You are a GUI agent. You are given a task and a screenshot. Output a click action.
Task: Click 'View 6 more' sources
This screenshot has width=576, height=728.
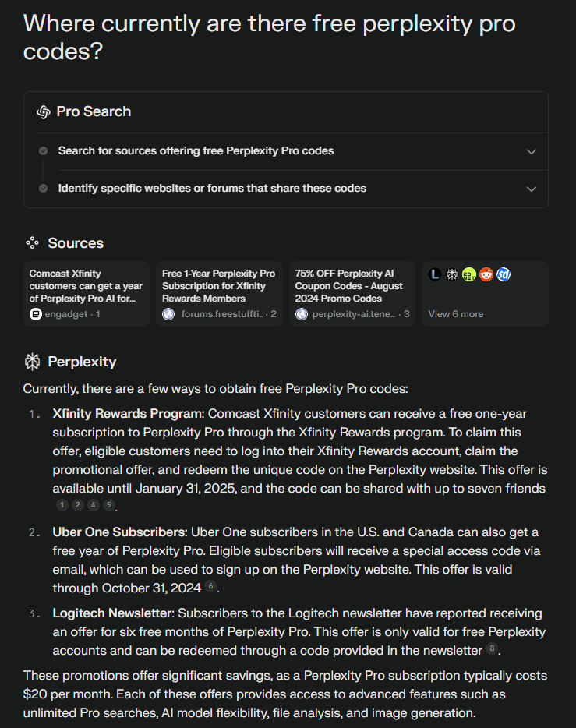[456, 314]
